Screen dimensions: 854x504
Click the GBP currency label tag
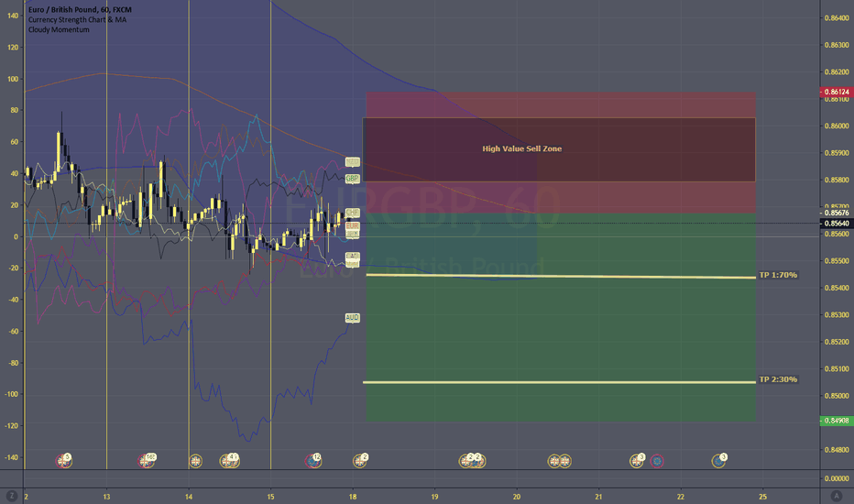click(352, 178)
